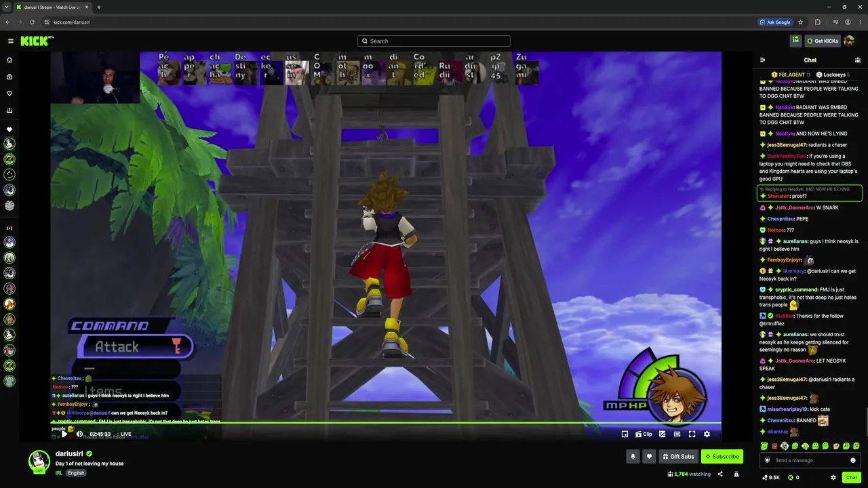Toggle chat overlay icon in video controls

pos(662,434)
